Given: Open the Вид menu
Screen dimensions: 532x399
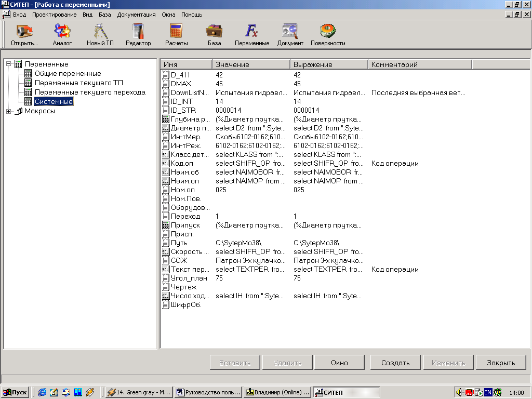Looking at the screenshot, I should coord(87,15).
